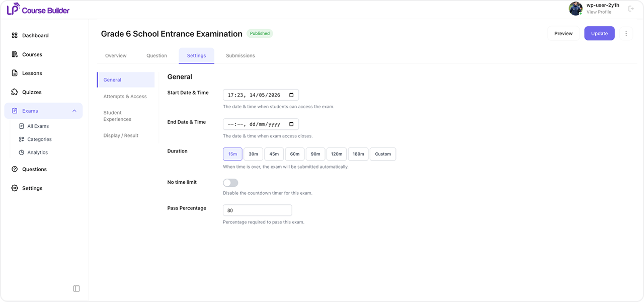This screenshot has height=302, width=644.
Task: Go to exam Categories page
Action: pyautogui.click(x=39, y=139)
